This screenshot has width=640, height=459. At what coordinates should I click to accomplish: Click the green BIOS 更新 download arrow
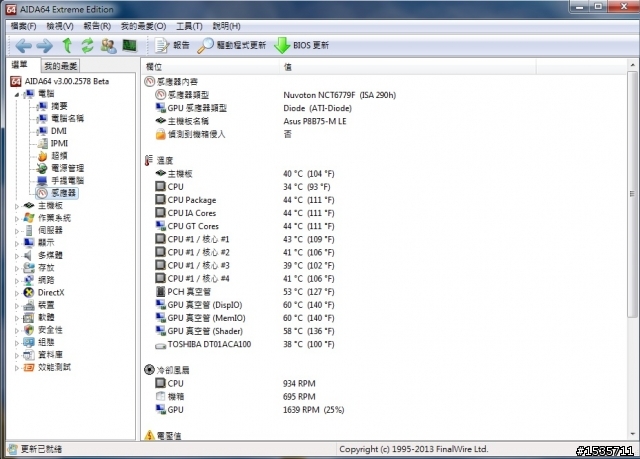(x=282, y=45)
